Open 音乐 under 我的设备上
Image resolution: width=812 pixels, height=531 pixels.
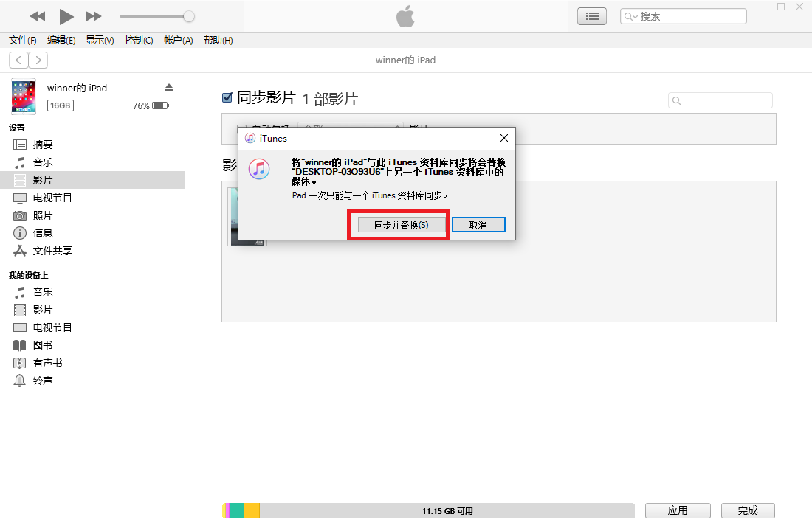pyautogui.click(x=92, y=292)
